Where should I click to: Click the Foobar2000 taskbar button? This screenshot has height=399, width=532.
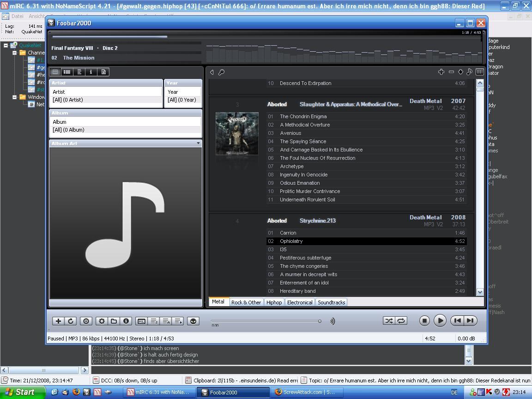(233, 392)
